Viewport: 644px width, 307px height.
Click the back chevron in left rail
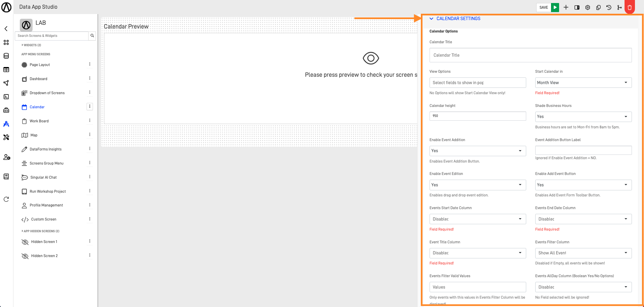tap(6, 29)
